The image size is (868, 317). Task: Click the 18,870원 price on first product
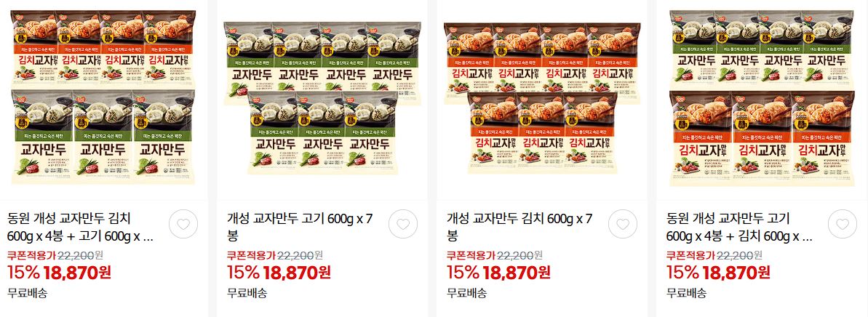pos(78,272)
